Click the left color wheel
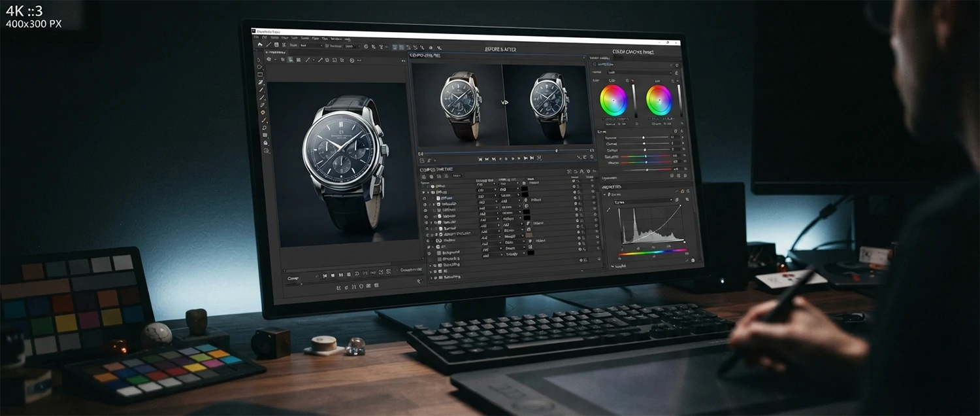980x416 pixels. click(613, 100)
